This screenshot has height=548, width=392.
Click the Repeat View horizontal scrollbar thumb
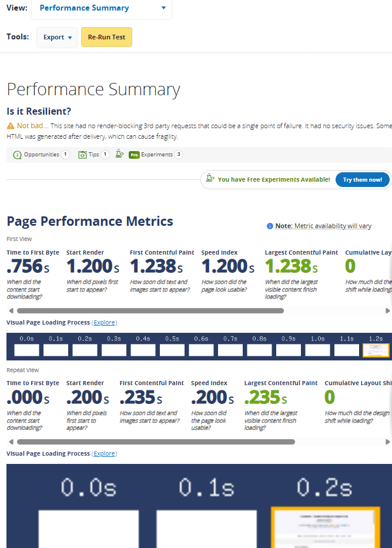point(156,442)
